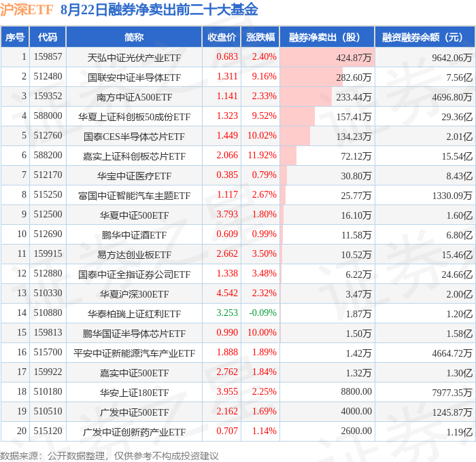Screen dimensions: 476x462
Task: Click fund name 嘉实上证科创板芯片ETF
Action: [134, 156]
